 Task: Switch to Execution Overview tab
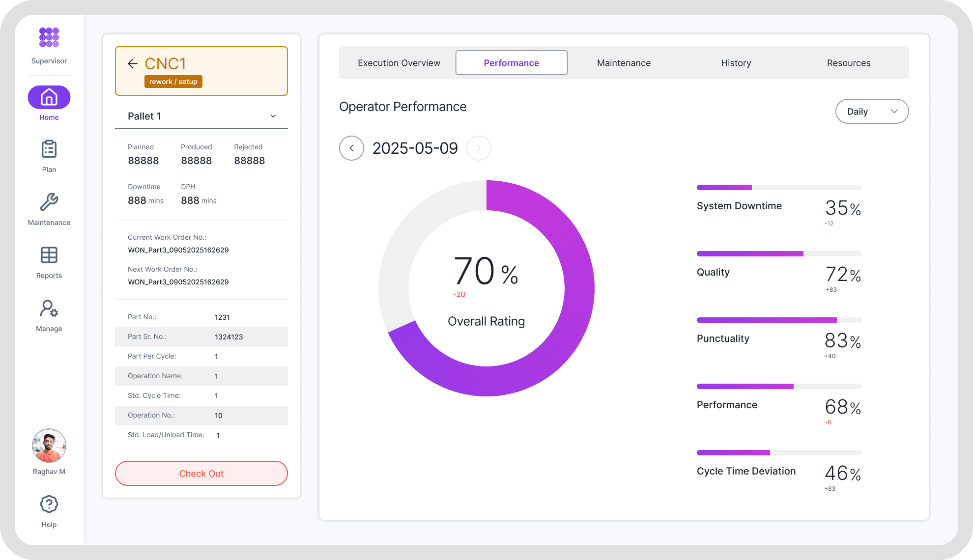coord(399,63)
